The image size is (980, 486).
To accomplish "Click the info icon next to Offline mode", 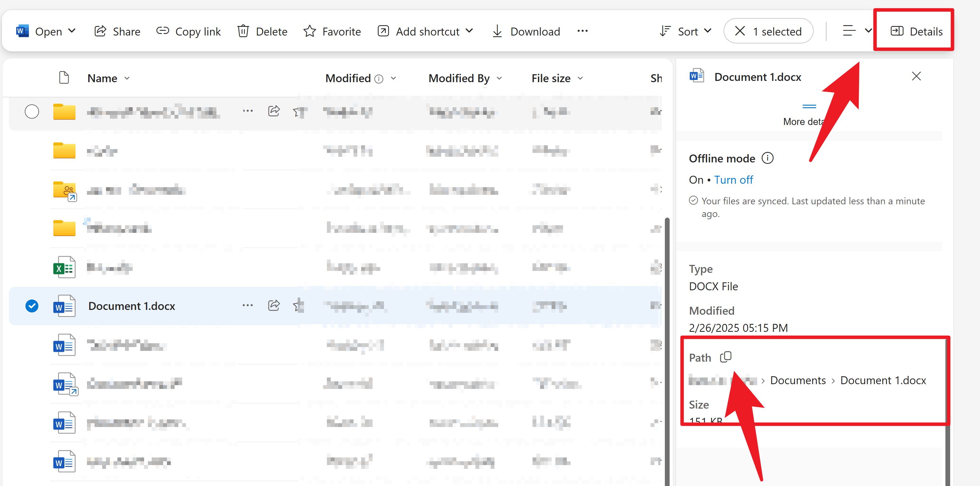I will (768, 158).
